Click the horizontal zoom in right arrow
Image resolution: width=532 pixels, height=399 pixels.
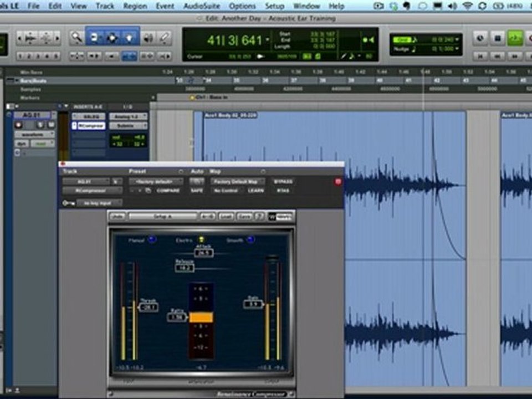click(x=57, y=38)
